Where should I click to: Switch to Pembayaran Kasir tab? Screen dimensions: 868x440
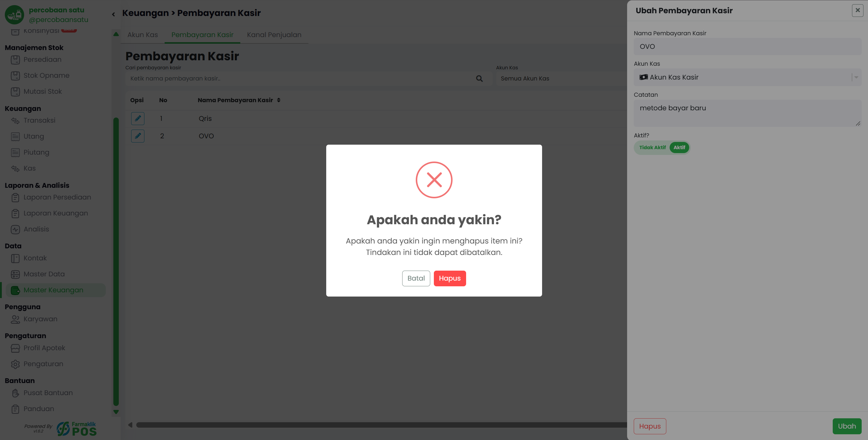[202, 35]
